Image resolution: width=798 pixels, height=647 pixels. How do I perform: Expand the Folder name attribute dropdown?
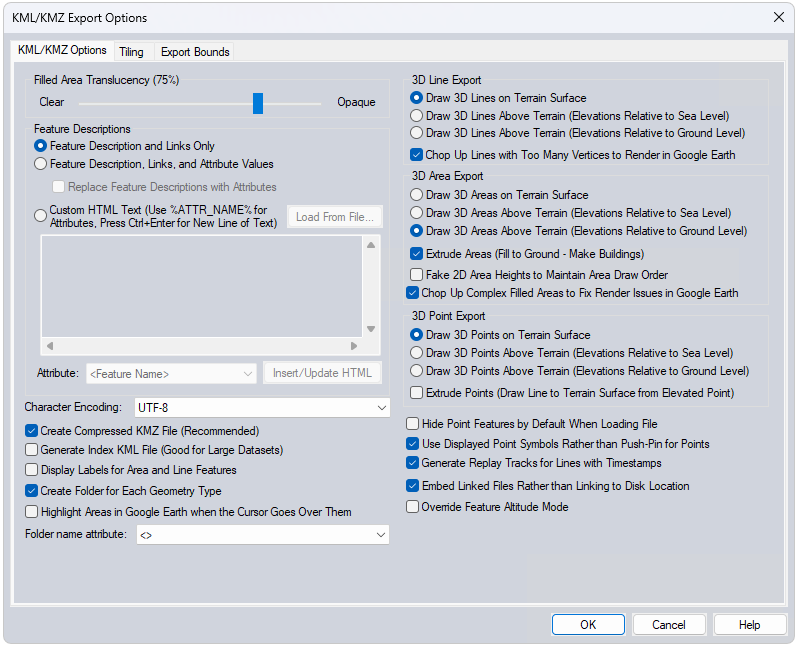pyautogui.click(x=262, y=536)
